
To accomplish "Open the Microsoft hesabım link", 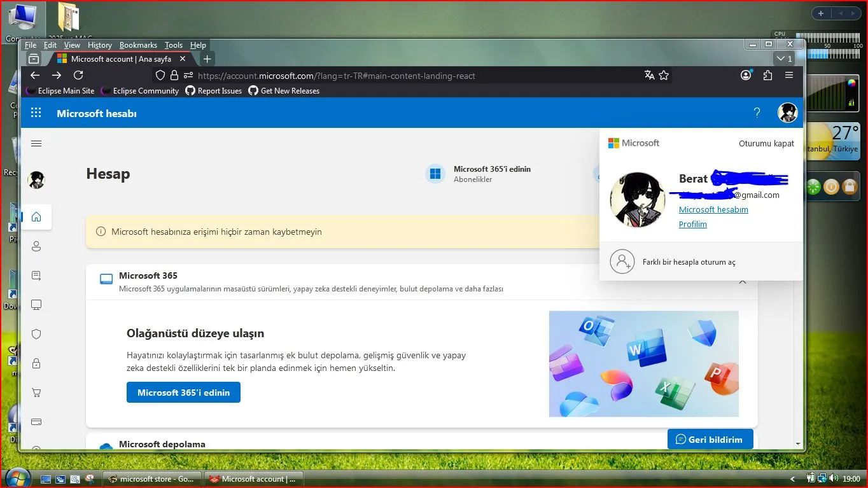I will point(713,210).
